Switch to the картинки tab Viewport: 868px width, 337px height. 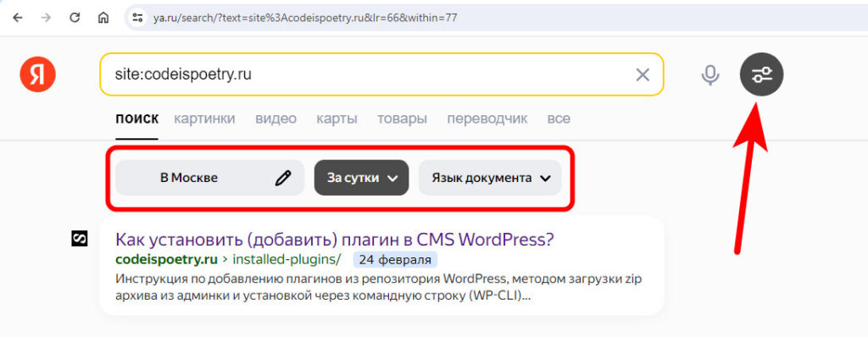coord(204,119)
